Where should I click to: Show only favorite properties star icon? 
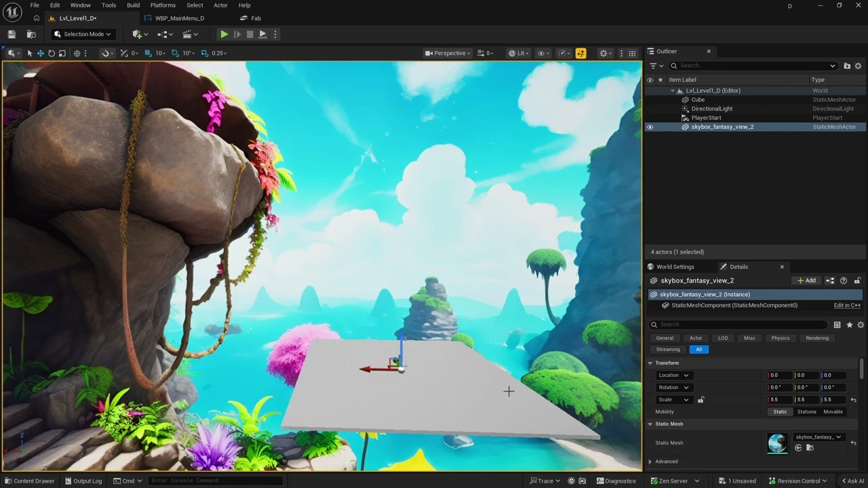[849, 325]
